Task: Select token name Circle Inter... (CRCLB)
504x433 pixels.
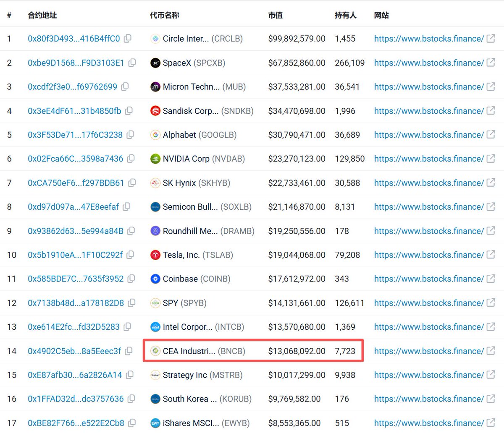Action: pos(203,39)
